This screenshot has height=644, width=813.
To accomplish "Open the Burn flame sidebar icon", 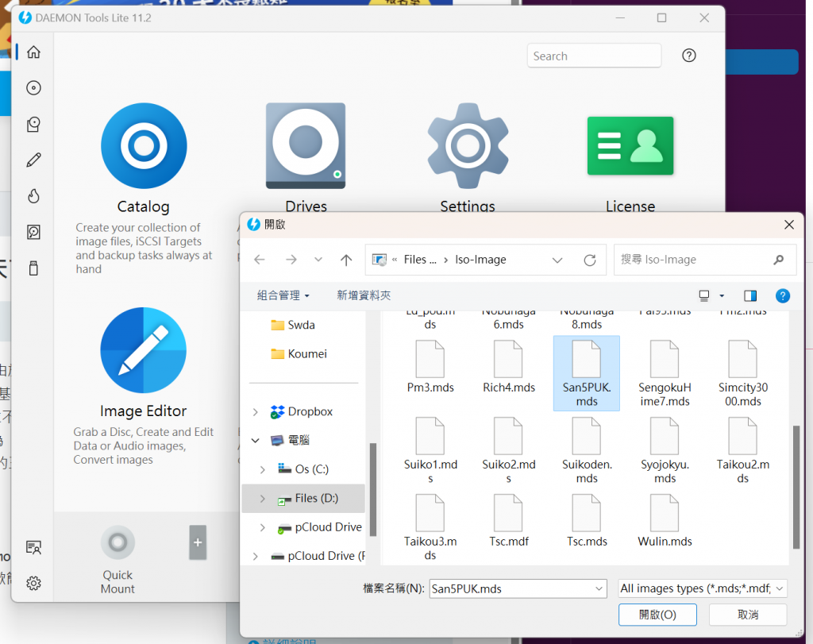I will tap(33, 196).
